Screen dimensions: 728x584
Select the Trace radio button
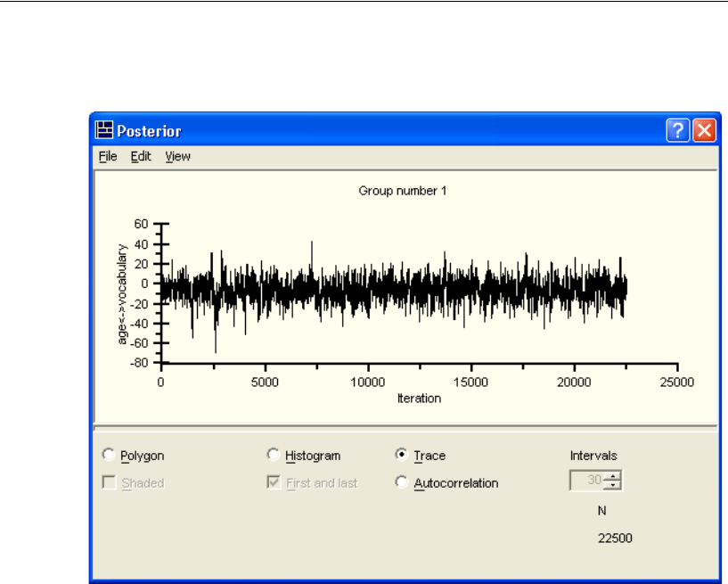(x=401, y=455)
